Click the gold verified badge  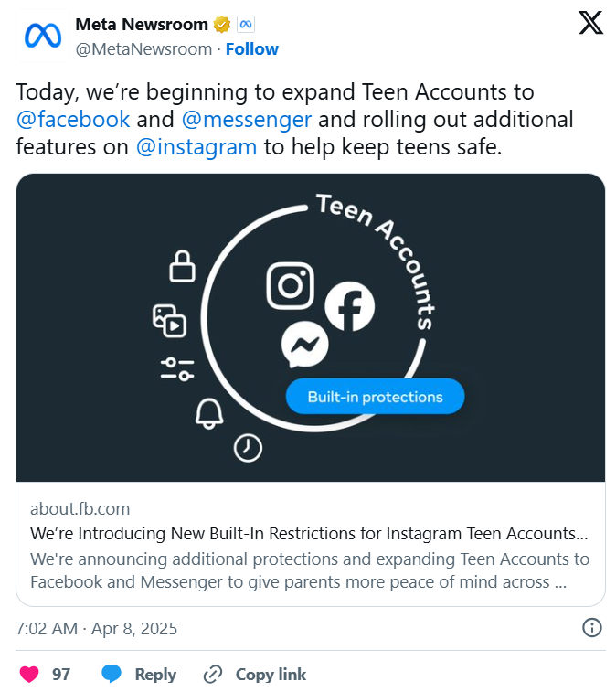click(x=222, y=25)
